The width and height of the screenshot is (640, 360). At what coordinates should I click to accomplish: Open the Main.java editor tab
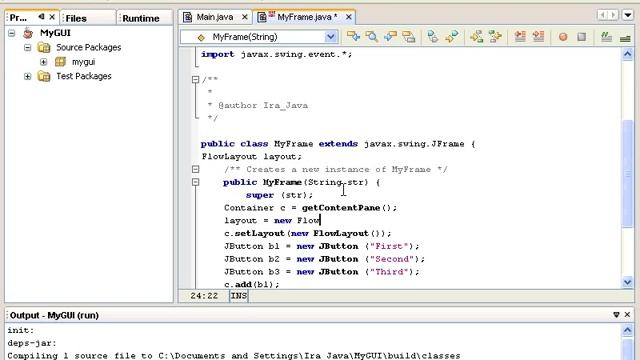(215, 17)
